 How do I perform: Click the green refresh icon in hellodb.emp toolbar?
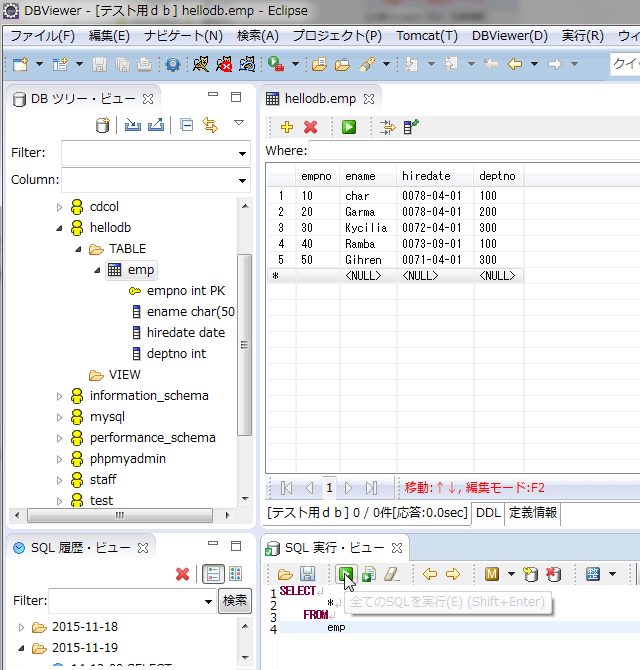(349, 127)
